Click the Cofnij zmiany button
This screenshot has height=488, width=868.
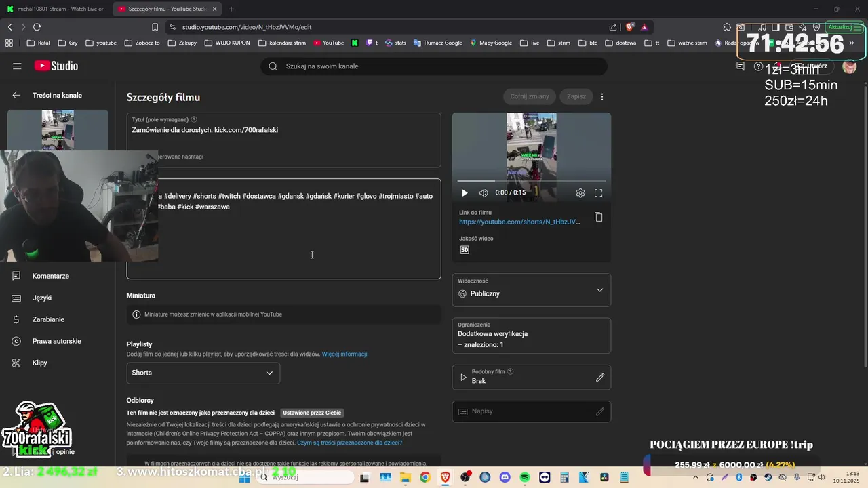530,96
